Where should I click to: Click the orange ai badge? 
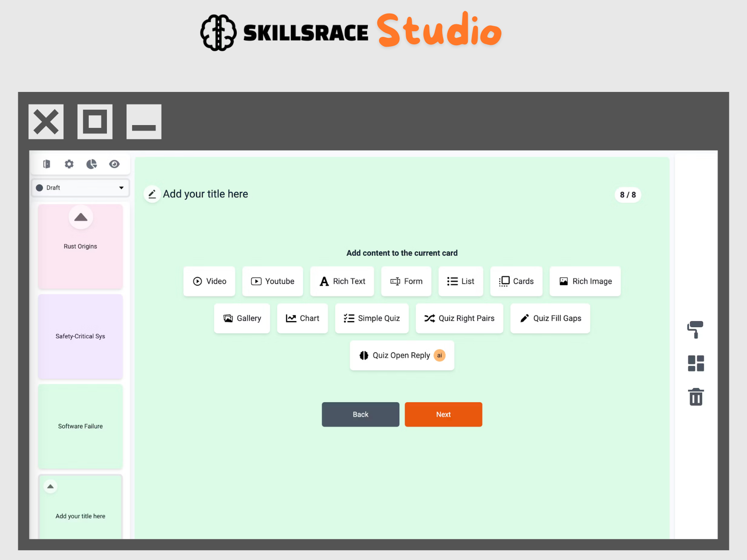tap(439, 356)
